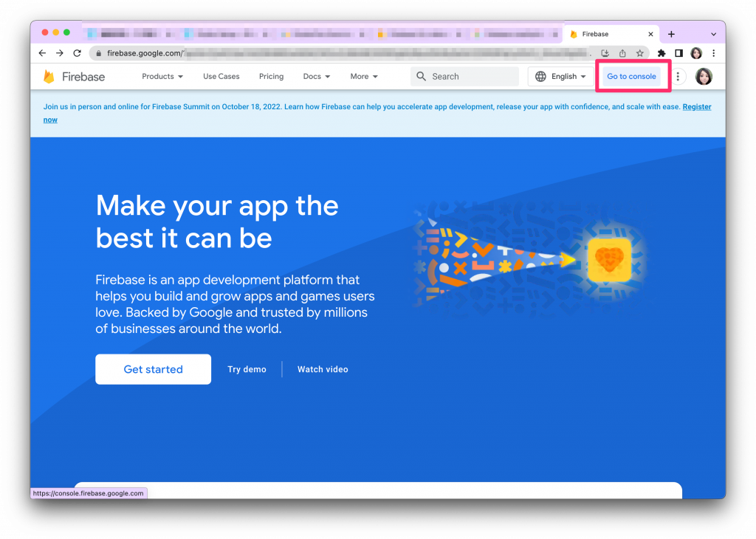Click the Firebase flame logo
Screen dimensions: 756x539
(x=49, y=77)
